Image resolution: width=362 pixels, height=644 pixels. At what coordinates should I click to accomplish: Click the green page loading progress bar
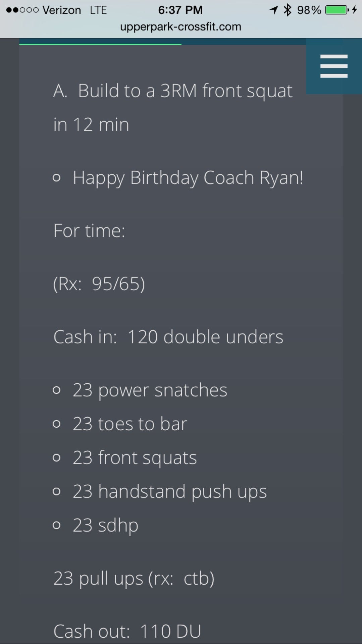point(100,44)
